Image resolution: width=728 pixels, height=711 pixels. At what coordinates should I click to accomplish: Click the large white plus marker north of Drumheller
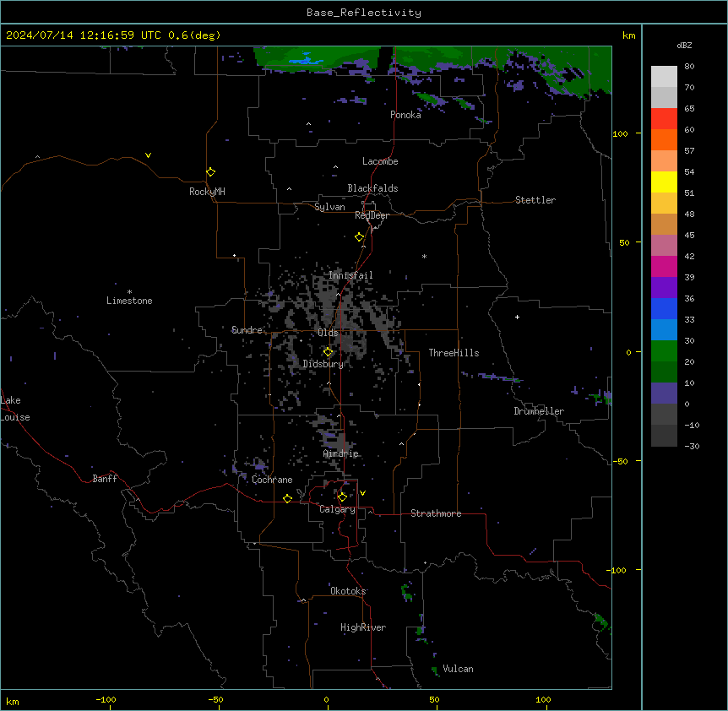(517, 317)
